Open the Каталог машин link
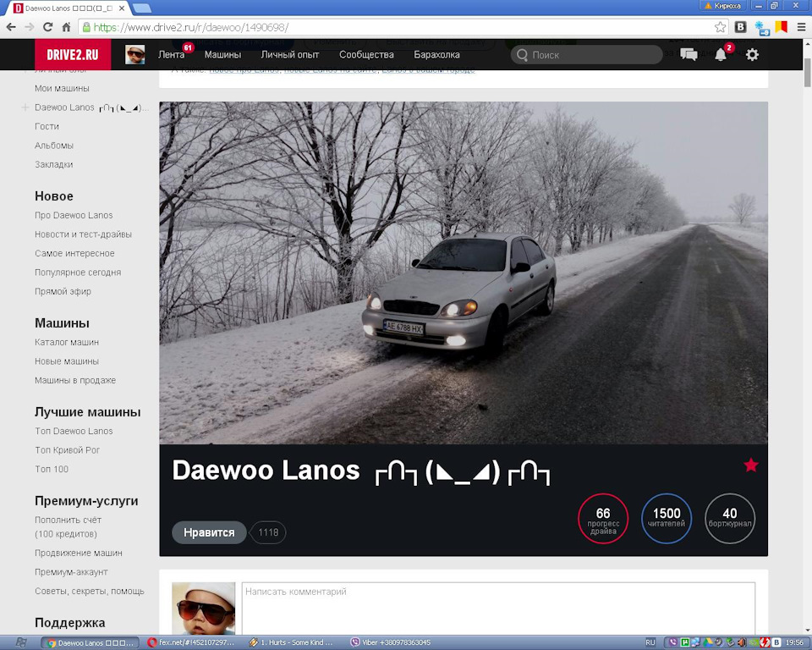812x650 pixels. pyautogui.click(x=67, y=342)
